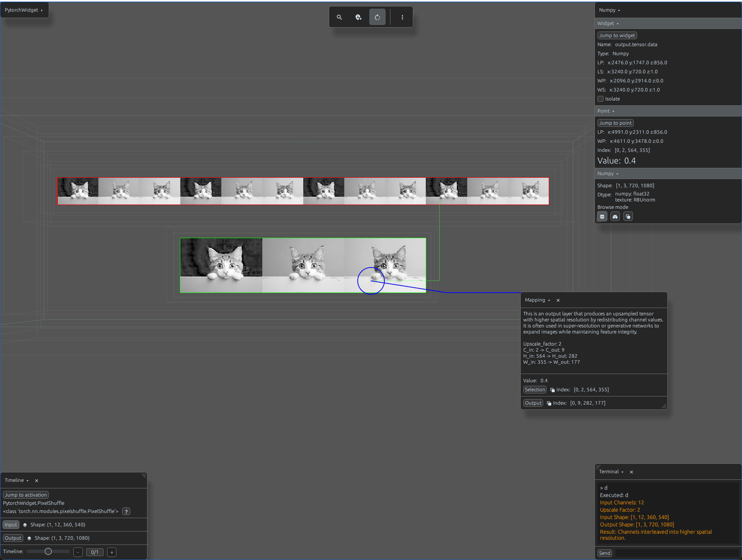
Task: Click the Jump to widget button
Action: (617, 35)
